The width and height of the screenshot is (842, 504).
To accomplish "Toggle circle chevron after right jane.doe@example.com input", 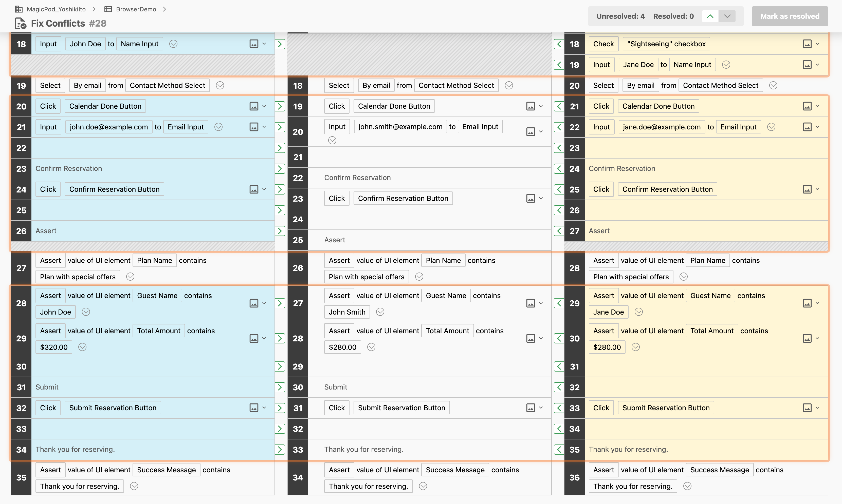I will click(771, 127).
